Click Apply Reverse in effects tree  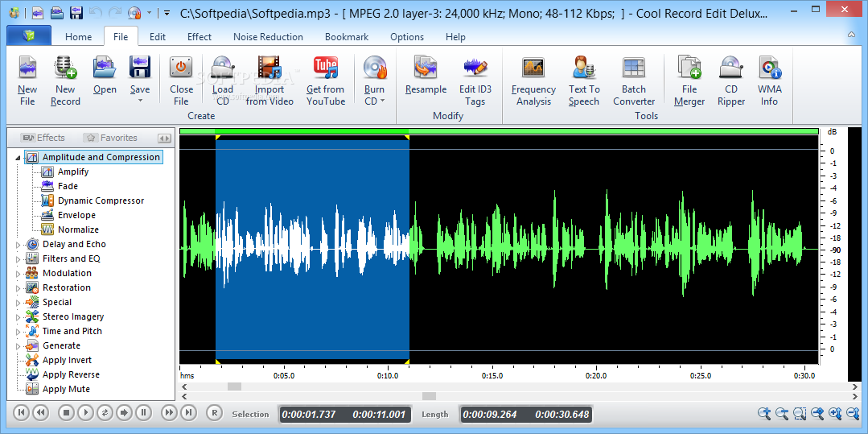coord(71,374)
